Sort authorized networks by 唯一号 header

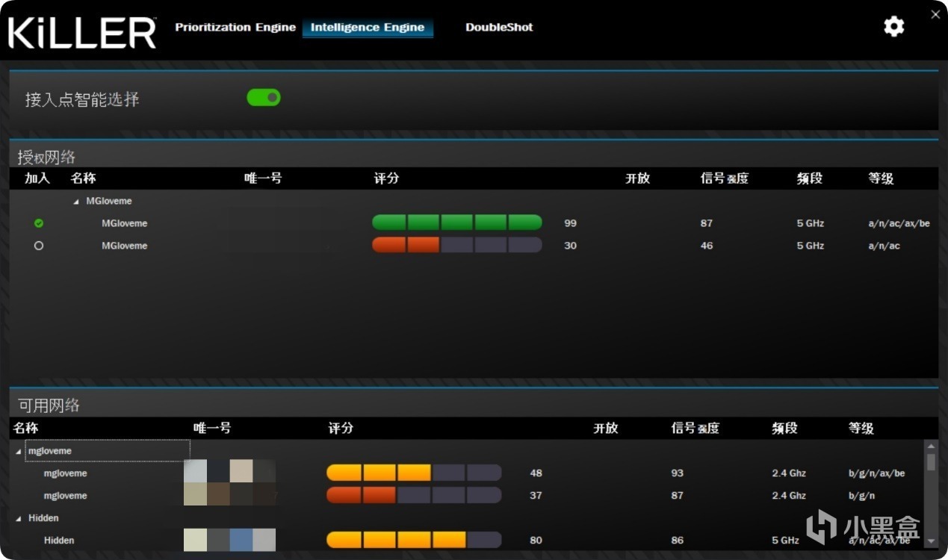pos(263,178)
